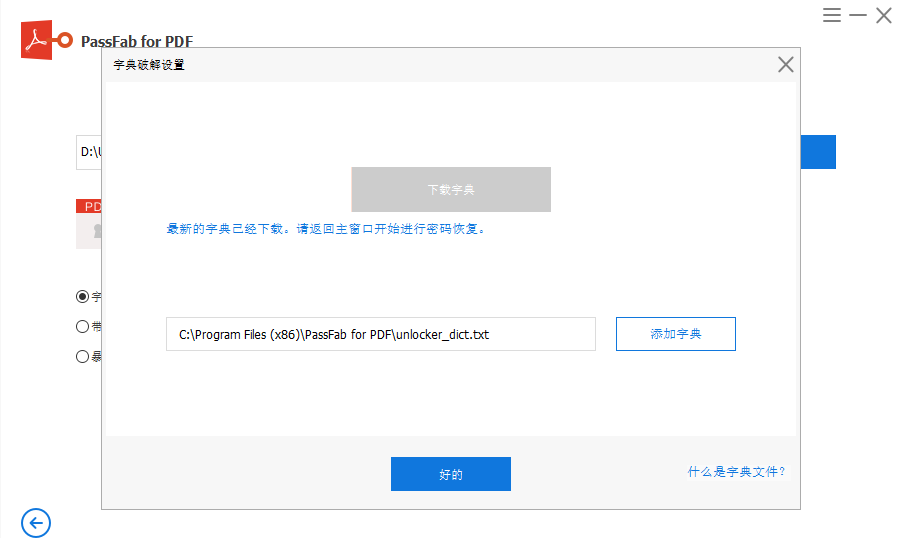Click the 添加字典 add dictionary button
Viewport: 898px width, 538px height.
click(676, 334)
